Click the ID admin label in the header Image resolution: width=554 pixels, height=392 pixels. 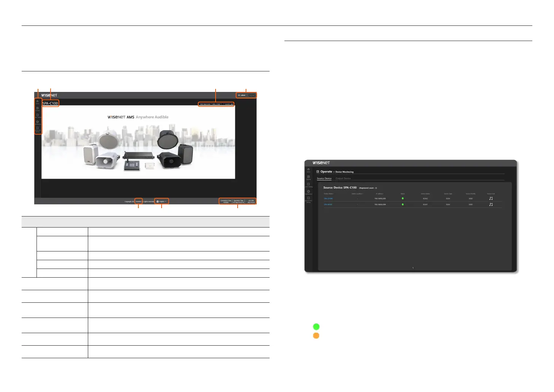(x=242, y=95)
